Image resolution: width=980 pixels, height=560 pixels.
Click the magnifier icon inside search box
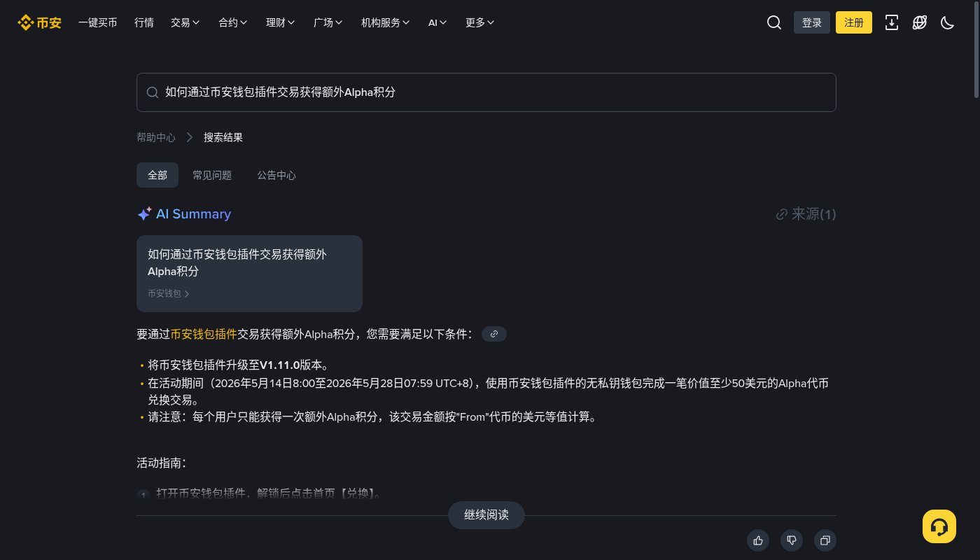click(x=153, y=92)
